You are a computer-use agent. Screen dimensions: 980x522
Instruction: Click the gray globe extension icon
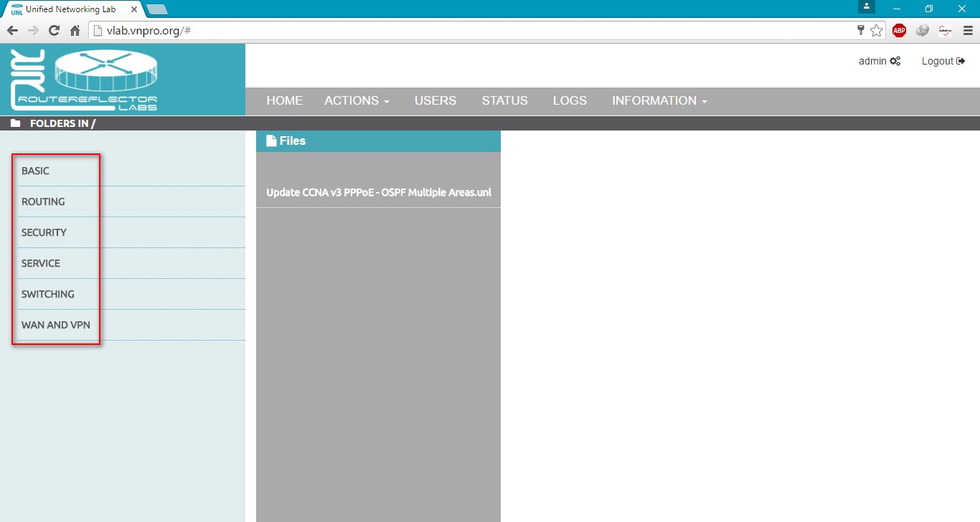point(923,30)
